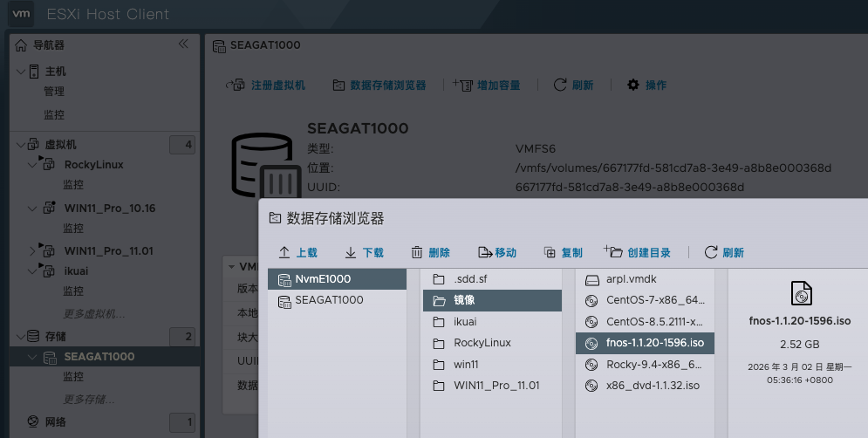Click 更多虚拟机... link
The width and height of the screenshot is (868, 438).
[x=93, y=314]
